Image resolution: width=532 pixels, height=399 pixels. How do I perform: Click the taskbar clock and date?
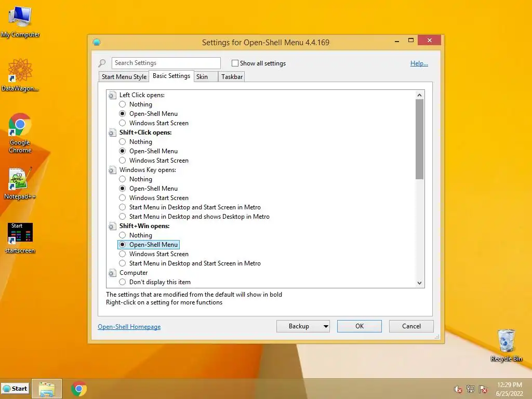509,389
